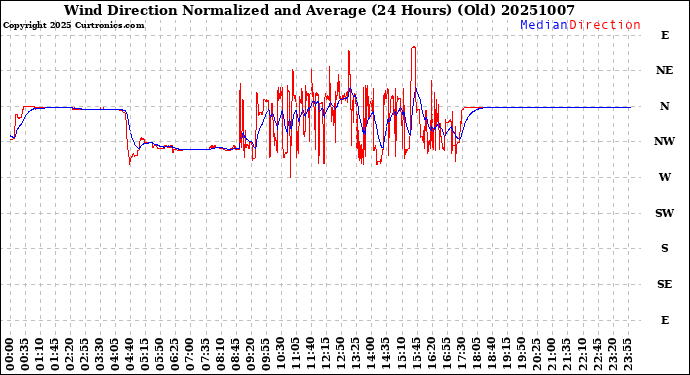This screenshot has height=375, width=690.
Task: Click the N axis label
Action: pyautogui.click(x=664, y=106)
